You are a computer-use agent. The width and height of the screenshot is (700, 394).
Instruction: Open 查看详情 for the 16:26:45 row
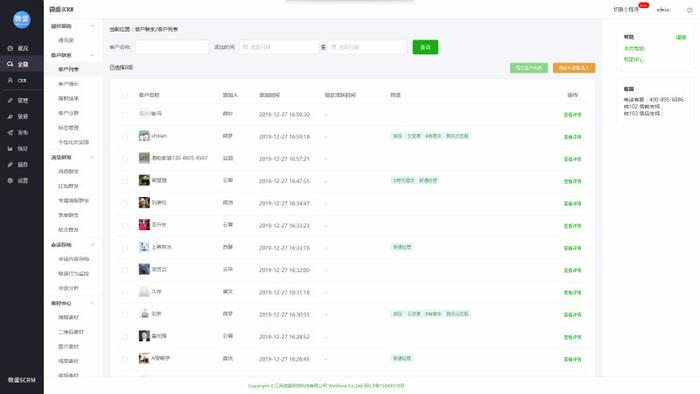pyautogui.click(x=572, y=359)
